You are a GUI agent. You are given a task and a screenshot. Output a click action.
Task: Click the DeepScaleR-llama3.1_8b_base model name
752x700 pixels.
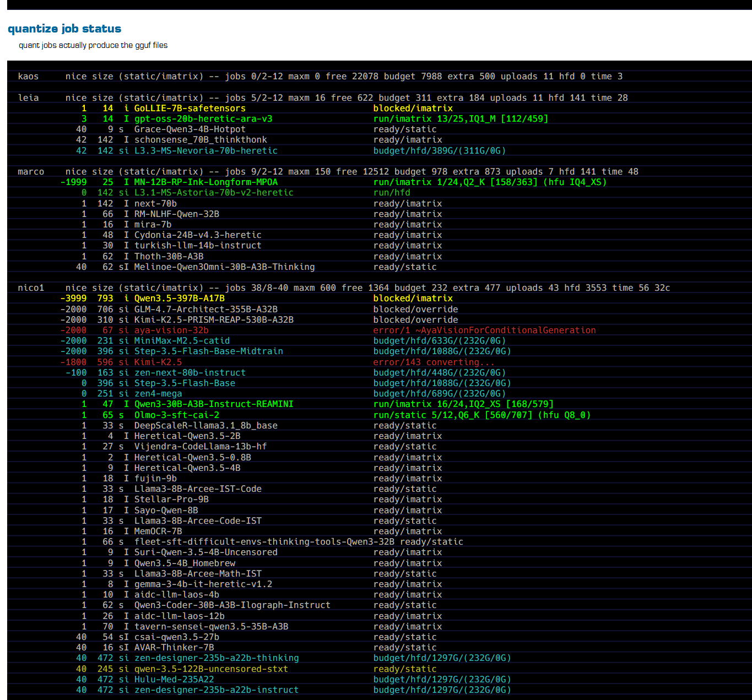click(x=206, y=426)
